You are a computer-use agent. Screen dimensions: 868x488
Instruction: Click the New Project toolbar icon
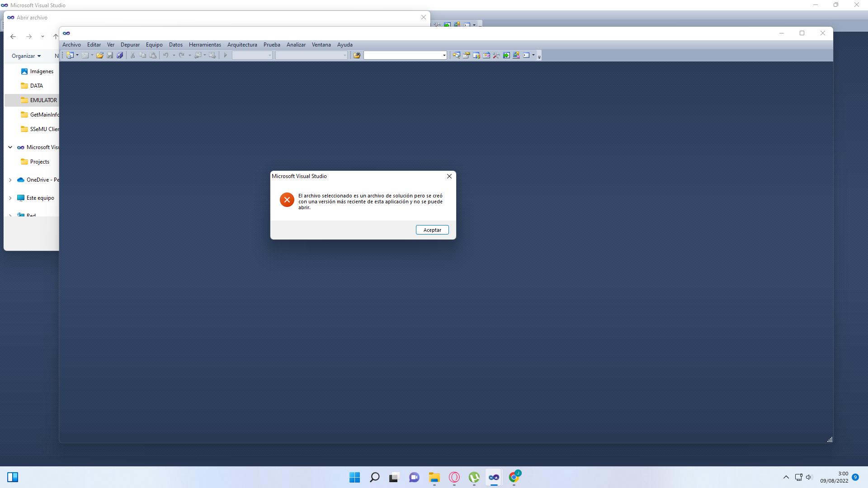coord(70,55)
